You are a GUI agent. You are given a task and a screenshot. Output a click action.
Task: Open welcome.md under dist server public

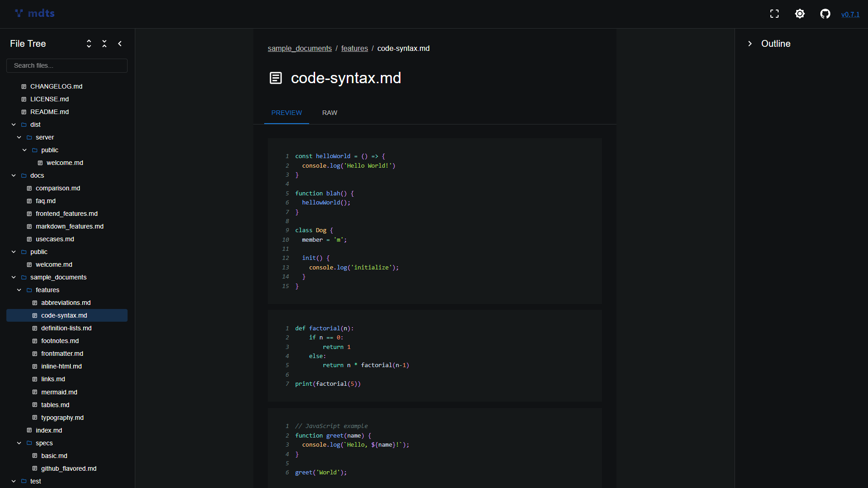click(64, 163)
